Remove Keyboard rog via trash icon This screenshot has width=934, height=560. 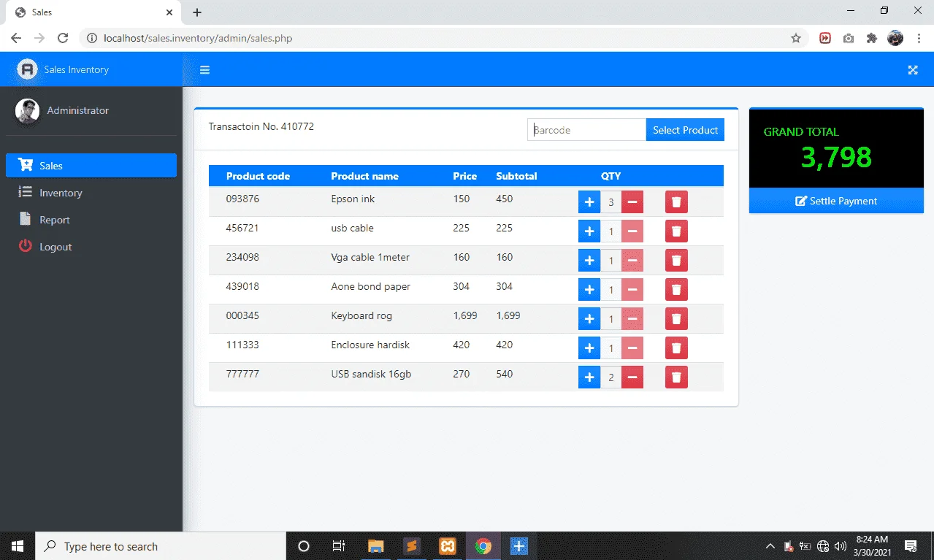coord(676,319)
